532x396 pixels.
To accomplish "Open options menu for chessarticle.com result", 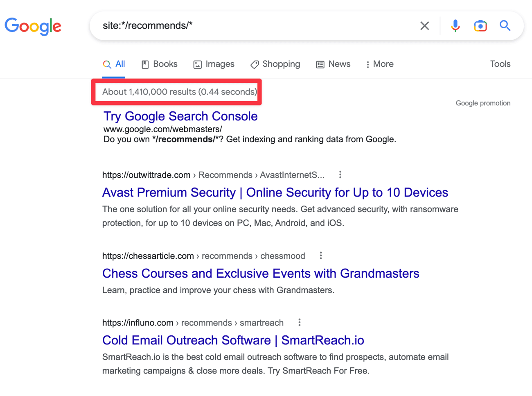I will pos(321,256).
